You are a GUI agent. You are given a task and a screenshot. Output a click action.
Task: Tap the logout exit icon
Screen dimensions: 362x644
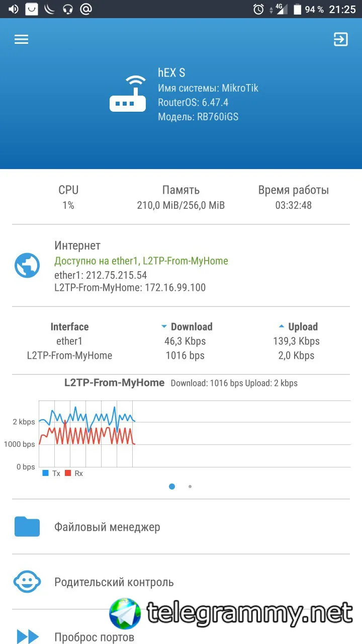point(341,39)
